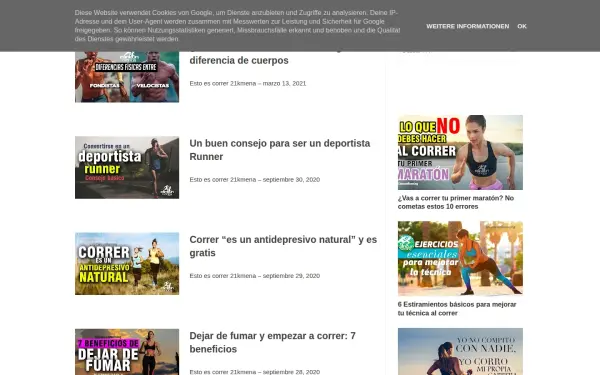Click OK on the cookie notice
The width and height of the screenshot is (600, 375).
[522, 26]
